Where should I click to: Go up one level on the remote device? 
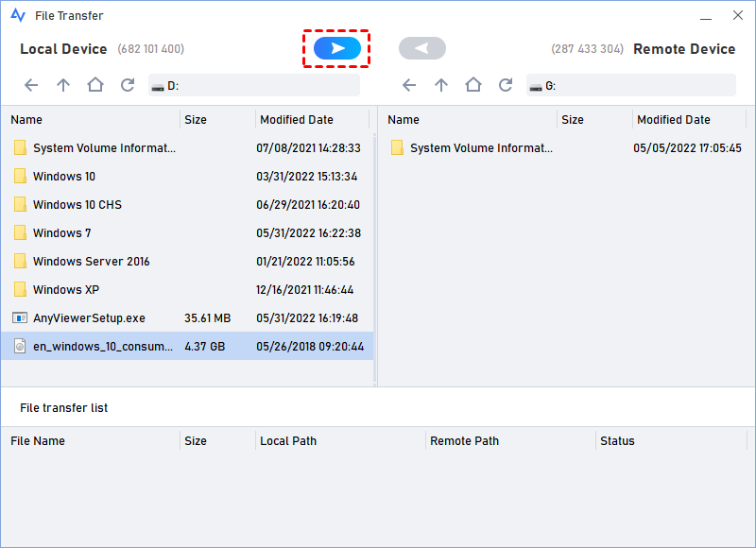pos(441,84)
